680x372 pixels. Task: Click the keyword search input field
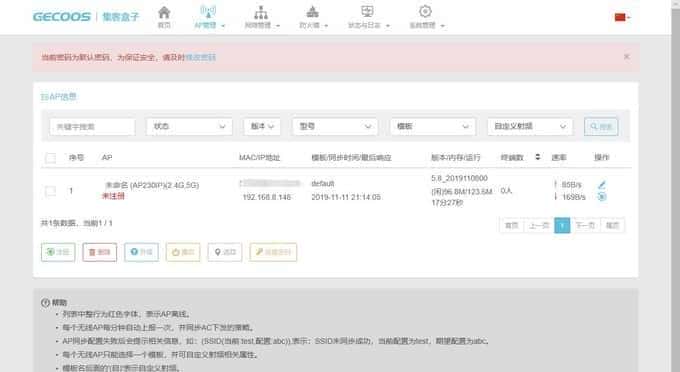point(92,127)
